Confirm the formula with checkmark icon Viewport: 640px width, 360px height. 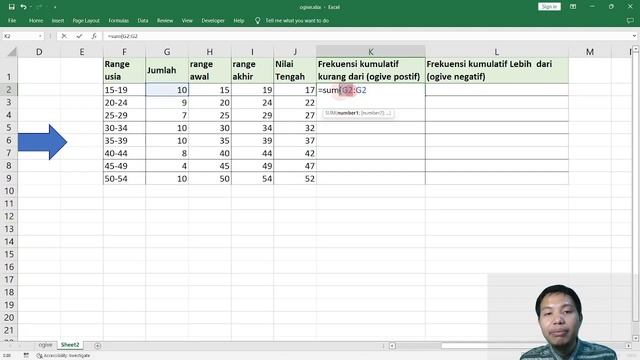click(79, 36)
